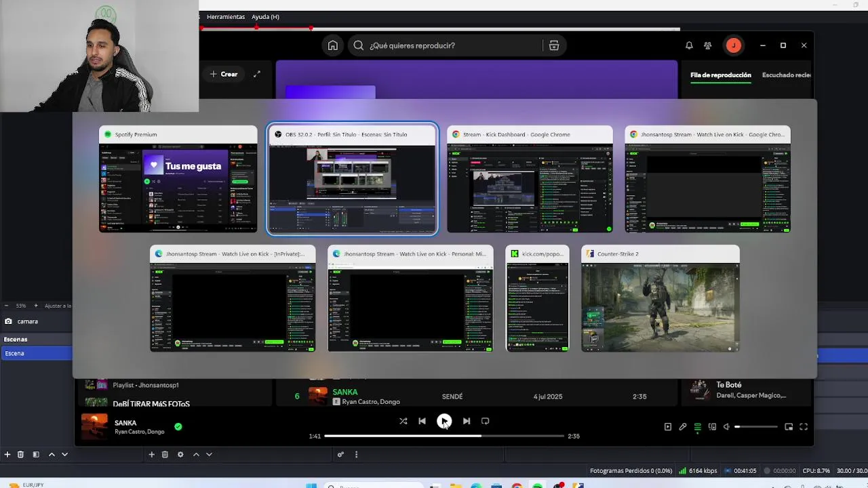Screen dimensions: 868x488
Task: Switch to OBS 32.0.2 window thumbnail
Action: click(x=353, y=179)
